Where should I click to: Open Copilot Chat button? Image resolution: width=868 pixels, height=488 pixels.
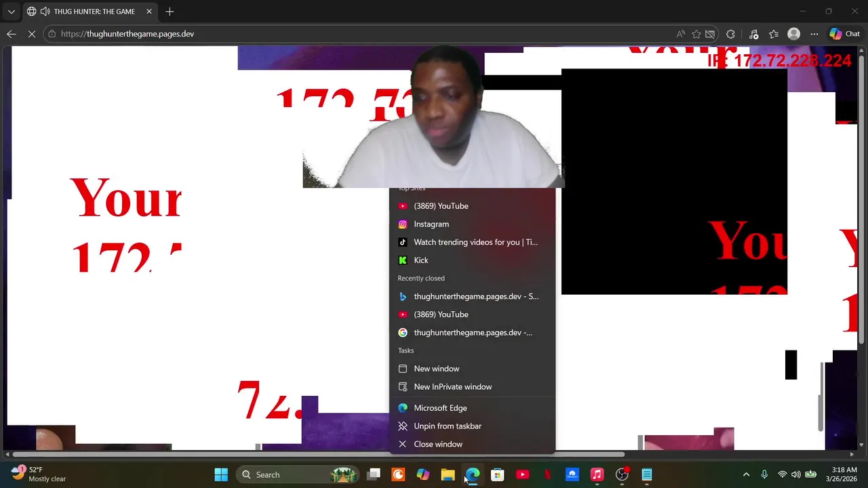click(x=845, y=34)
